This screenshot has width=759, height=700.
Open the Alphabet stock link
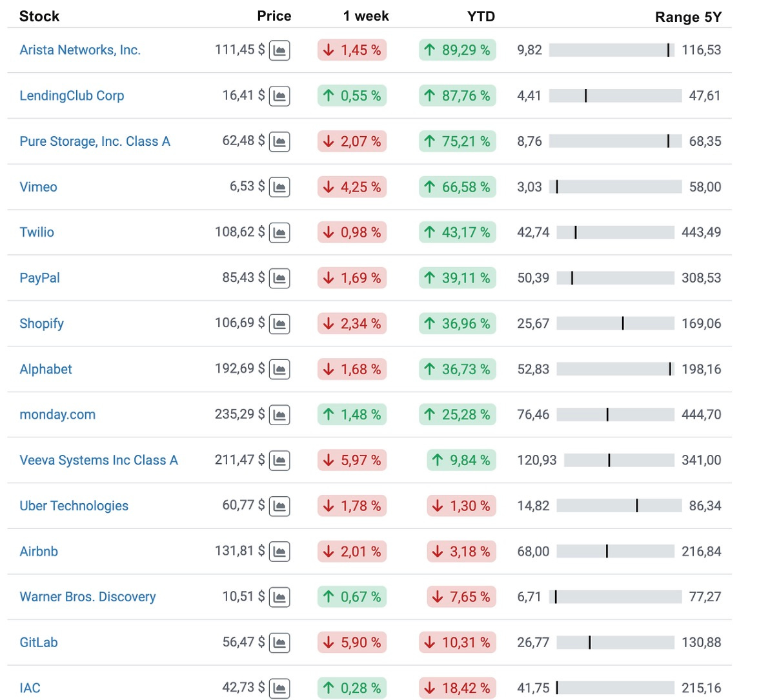pos(45,369)
